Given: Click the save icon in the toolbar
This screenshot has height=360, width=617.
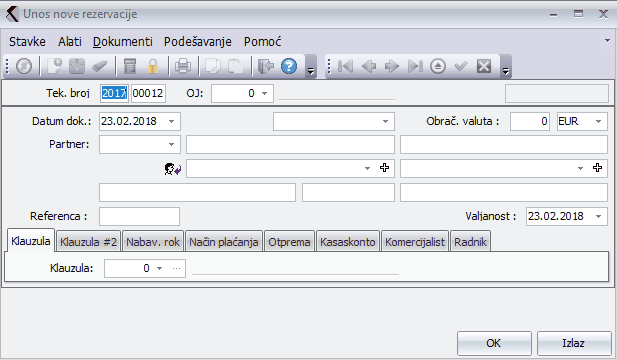Looking at the screenshot, I should 77,66.
